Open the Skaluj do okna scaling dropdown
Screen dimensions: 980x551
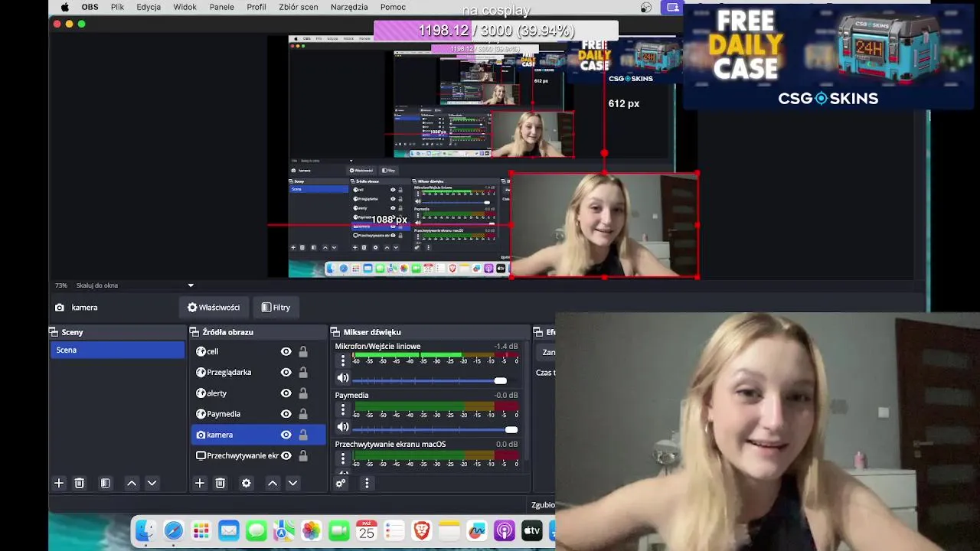pyautogui.click(x=134, y=285)
